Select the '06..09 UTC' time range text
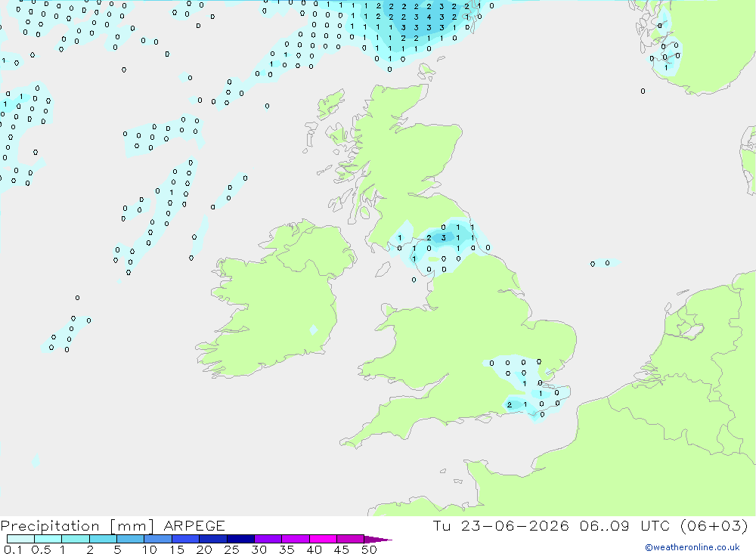 [625, 526]
